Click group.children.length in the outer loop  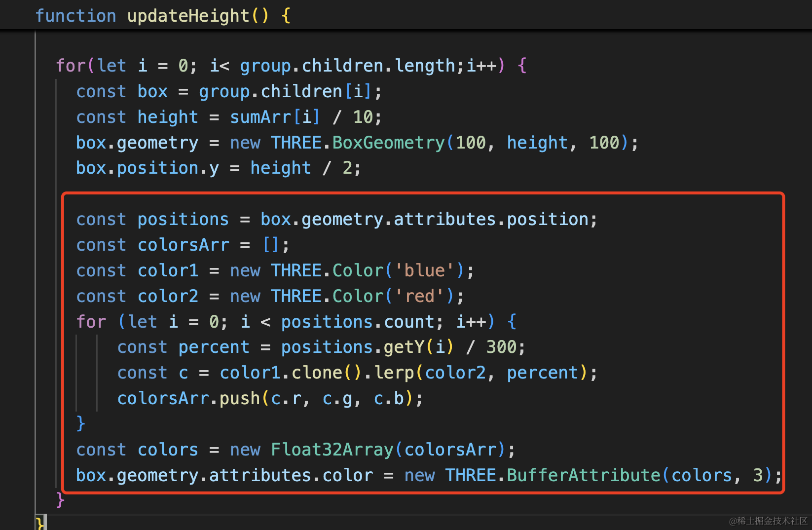click(348, 66)
